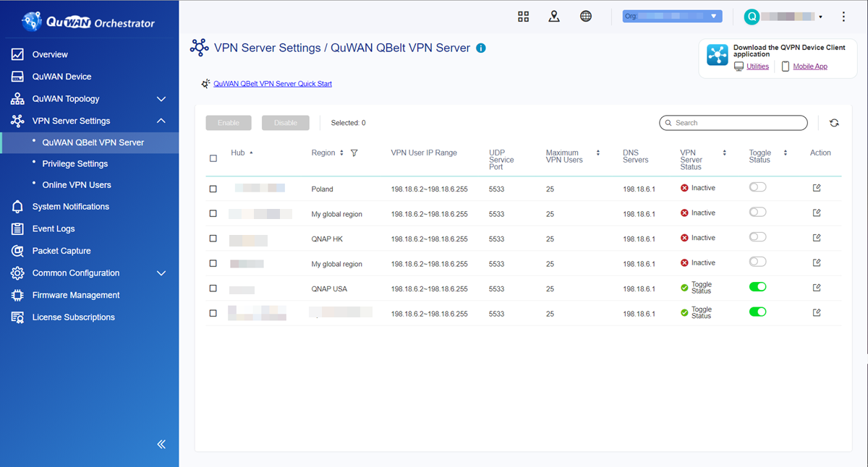Refresh the VPN server table

click(x=834, y=123)
